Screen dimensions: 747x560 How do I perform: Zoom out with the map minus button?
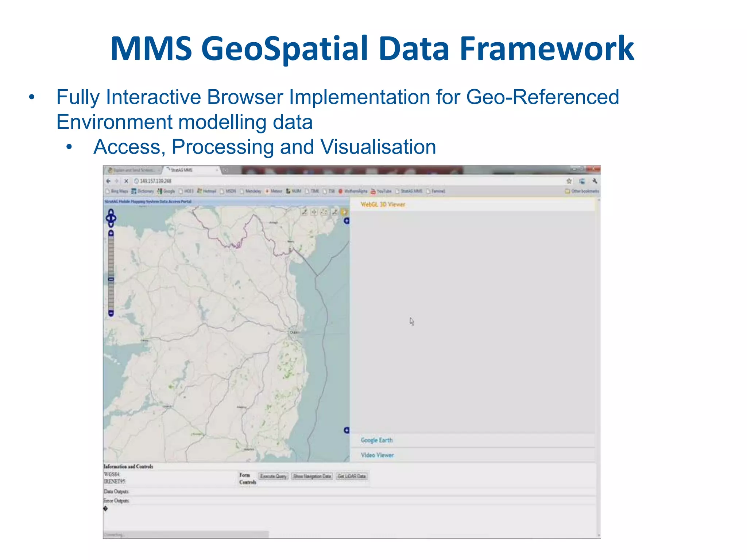111,313
